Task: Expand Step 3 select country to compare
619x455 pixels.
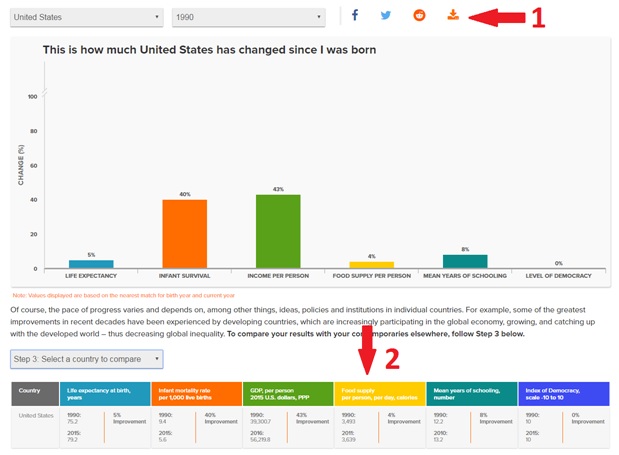Action: click(x=86, y=358)
